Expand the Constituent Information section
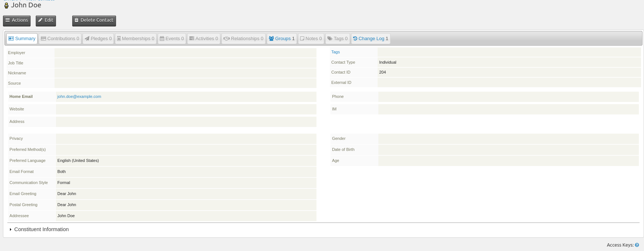Viewport: 644px width, 251px height. [41, 229]
